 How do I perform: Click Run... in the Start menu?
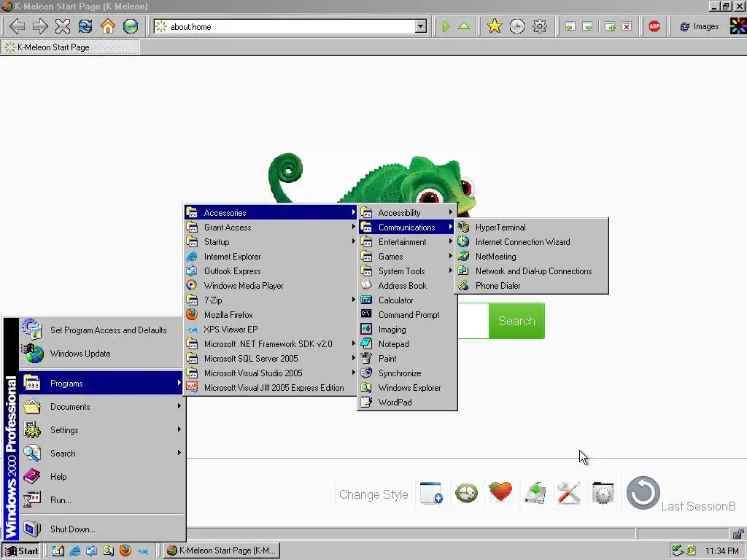101,500
